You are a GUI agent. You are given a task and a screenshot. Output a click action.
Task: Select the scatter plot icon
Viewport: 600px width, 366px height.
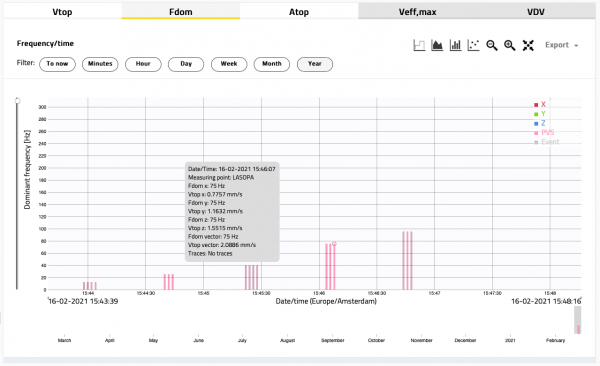(473, 45)
